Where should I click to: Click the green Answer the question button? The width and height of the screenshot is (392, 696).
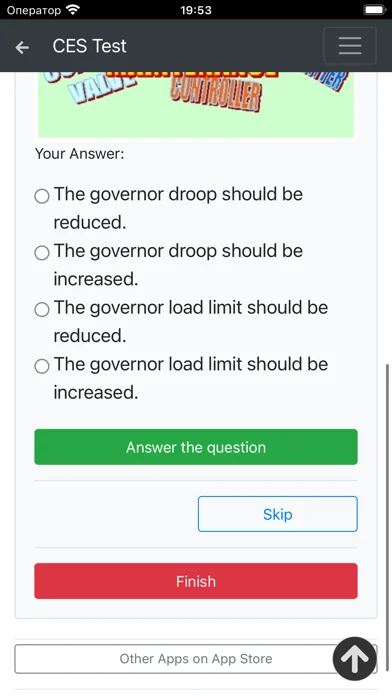coord(196,447)
